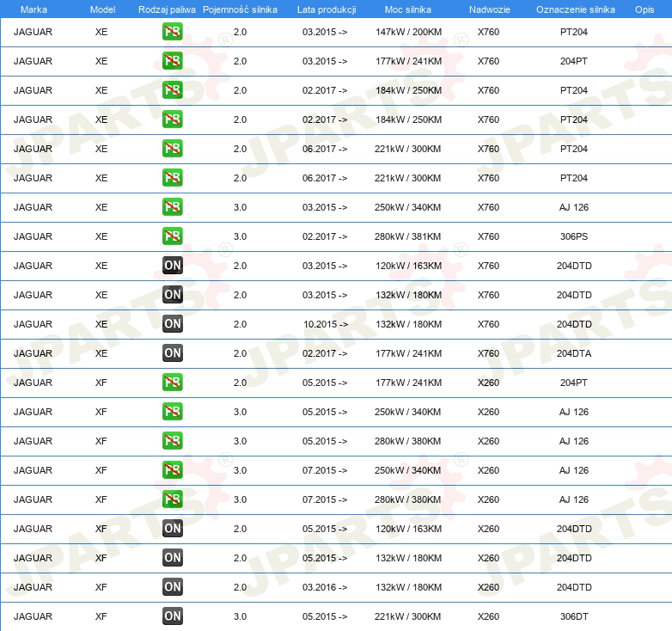Sort by the Marka column header
The height and width of the screenshot is (631, 672).
[x=34, y=9]
